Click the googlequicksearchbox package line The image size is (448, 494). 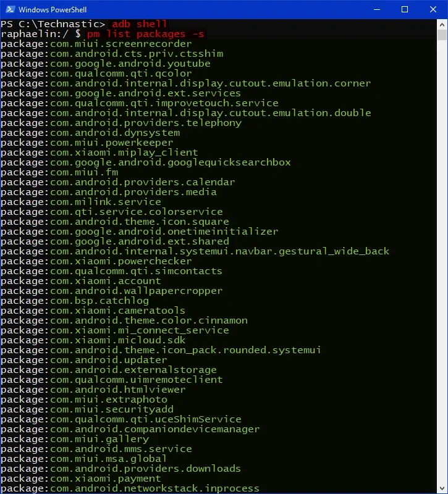click(146, 162)
